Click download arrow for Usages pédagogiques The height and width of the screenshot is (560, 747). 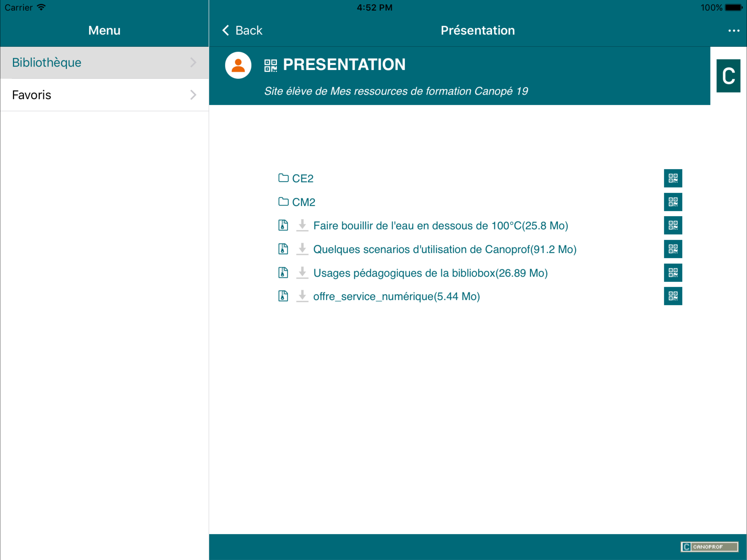pyautogui.click(x=302, y=273)
